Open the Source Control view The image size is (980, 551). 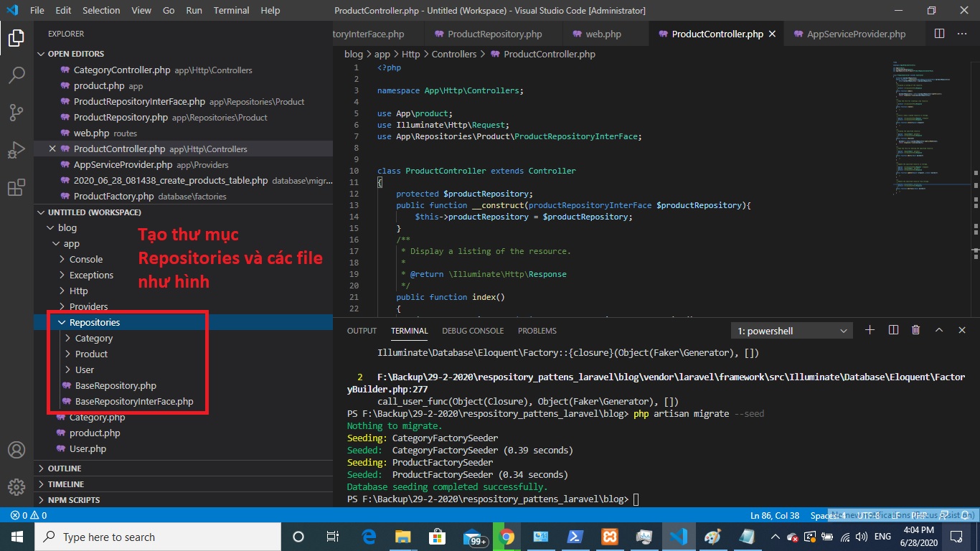17,112
